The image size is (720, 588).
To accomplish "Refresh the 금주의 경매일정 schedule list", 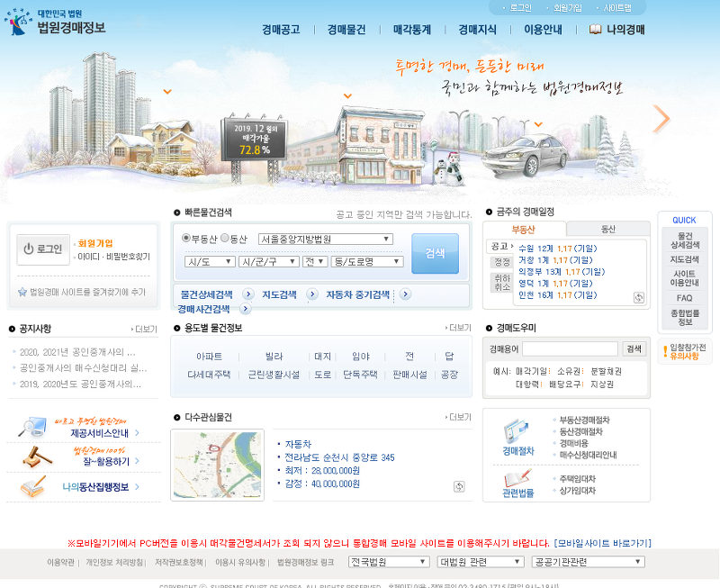I will [x=639, y=297].
